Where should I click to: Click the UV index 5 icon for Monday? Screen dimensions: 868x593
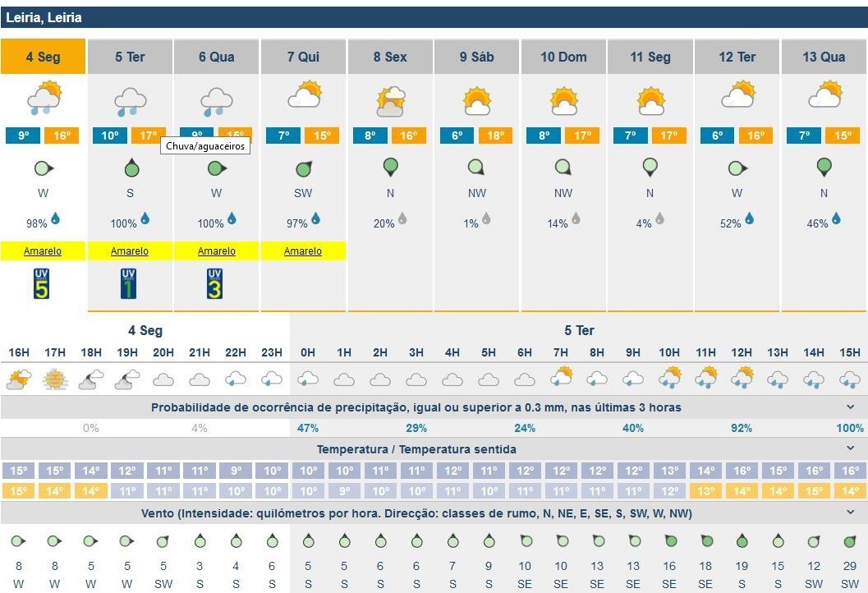pos(42,283)
